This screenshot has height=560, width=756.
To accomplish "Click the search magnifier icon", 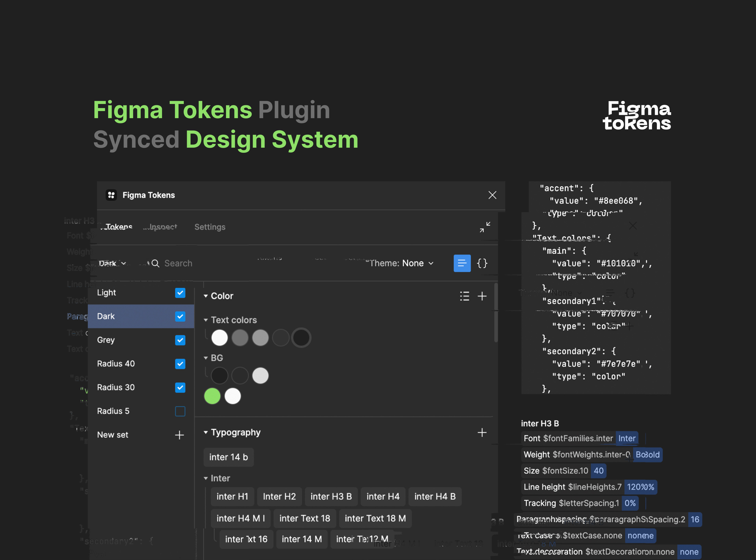I will coord(155,263).
